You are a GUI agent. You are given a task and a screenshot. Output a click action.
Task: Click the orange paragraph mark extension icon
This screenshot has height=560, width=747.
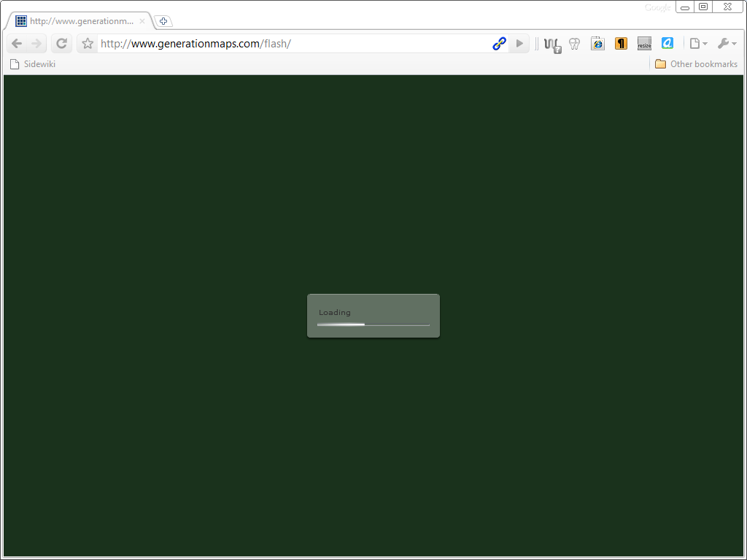[621, 44]
